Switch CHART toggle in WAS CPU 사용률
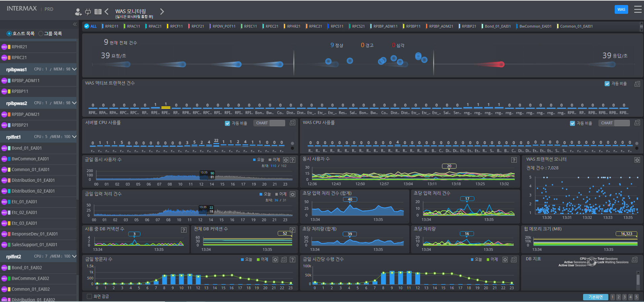 coord(614,123)
